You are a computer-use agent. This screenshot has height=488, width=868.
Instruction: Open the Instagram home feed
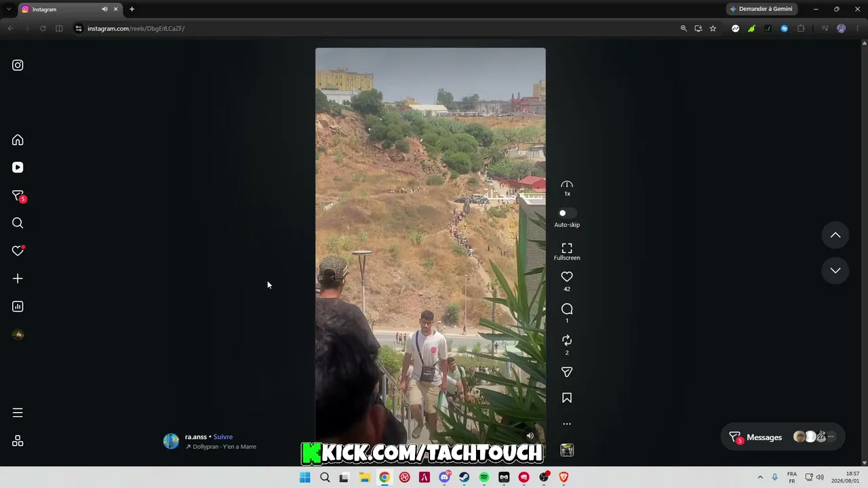(x=18, y=140)
